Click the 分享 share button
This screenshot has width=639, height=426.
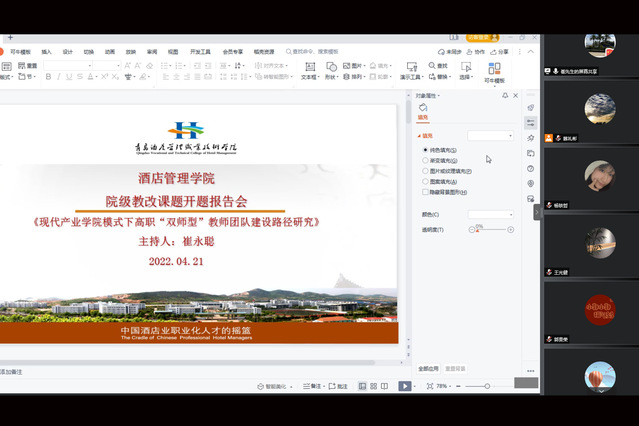point(499,52)
